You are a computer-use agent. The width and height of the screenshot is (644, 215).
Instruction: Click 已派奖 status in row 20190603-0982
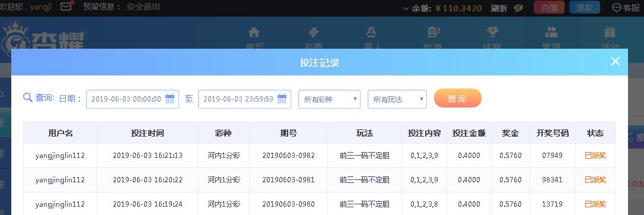(x=595, y=156)
